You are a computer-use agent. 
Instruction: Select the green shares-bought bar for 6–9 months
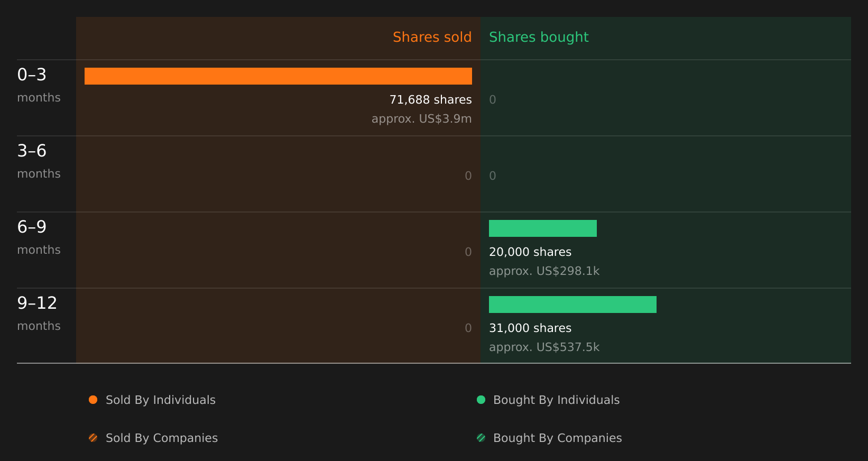tap(543, 228)
